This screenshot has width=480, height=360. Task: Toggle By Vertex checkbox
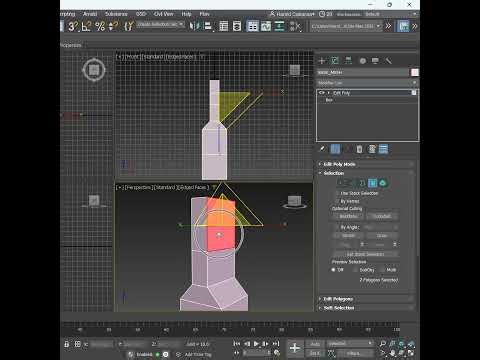pyautogui.click(x=337, y=201)
